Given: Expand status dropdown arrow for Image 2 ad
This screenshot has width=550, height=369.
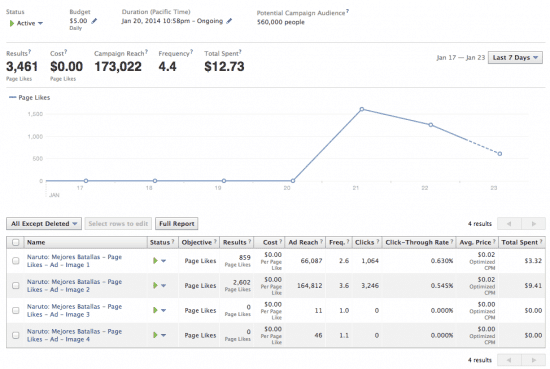Looking at the screenshot, I should pos(163,286).
